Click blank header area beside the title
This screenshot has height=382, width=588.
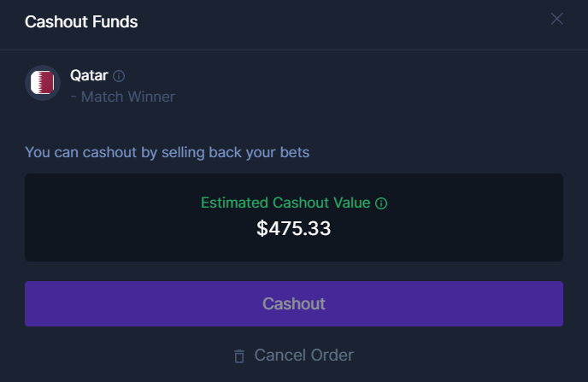click(342, 22)
